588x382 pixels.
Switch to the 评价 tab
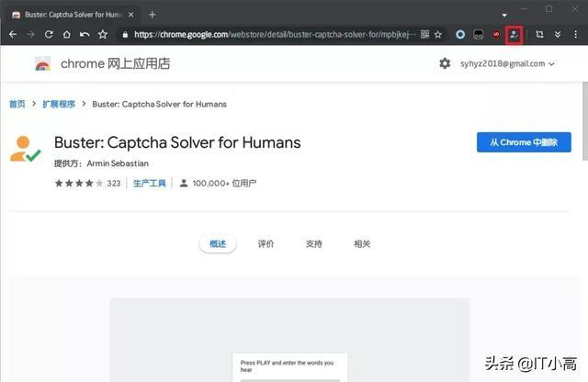pyautogui.click(x=266, y=244)
